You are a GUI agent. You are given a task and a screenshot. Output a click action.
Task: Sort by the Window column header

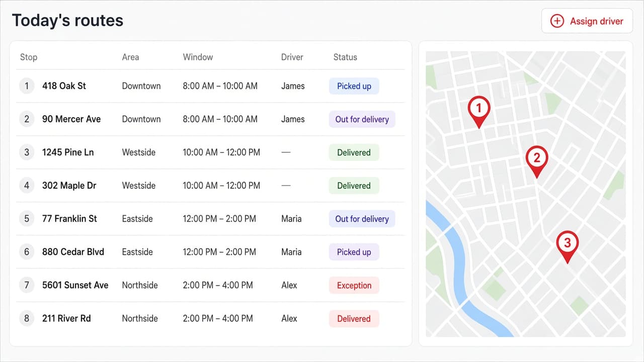click(198, 57)
